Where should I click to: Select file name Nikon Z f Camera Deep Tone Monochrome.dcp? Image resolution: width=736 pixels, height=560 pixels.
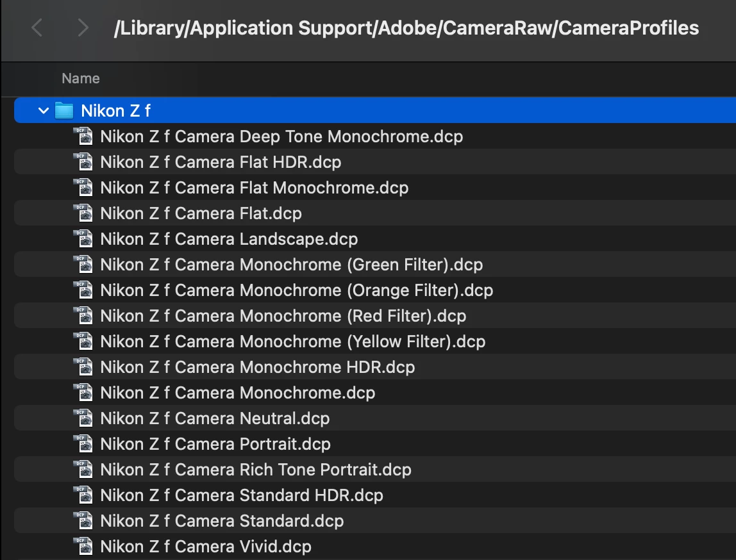(x=281, y=136)
